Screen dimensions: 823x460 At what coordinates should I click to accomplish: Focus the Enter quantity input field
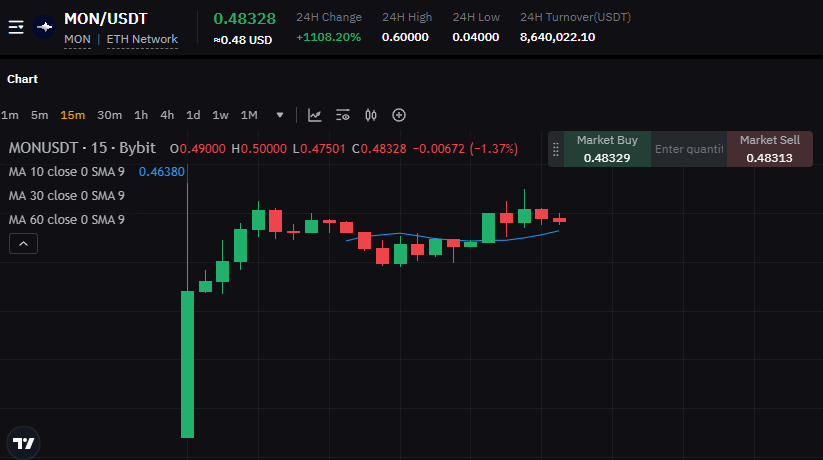click(x=689, y=149)
